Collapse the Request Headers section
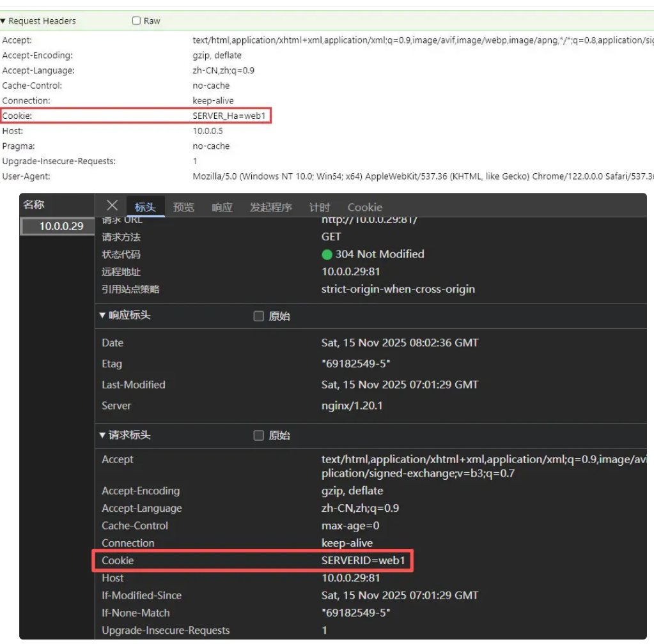 coord(4,21)
